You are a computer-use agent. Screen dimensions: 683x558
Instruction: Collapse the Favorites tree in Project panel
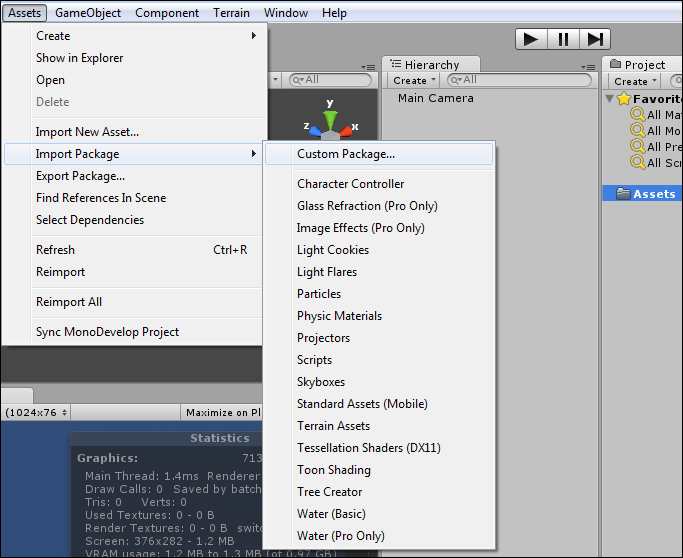tap(609, 99)
